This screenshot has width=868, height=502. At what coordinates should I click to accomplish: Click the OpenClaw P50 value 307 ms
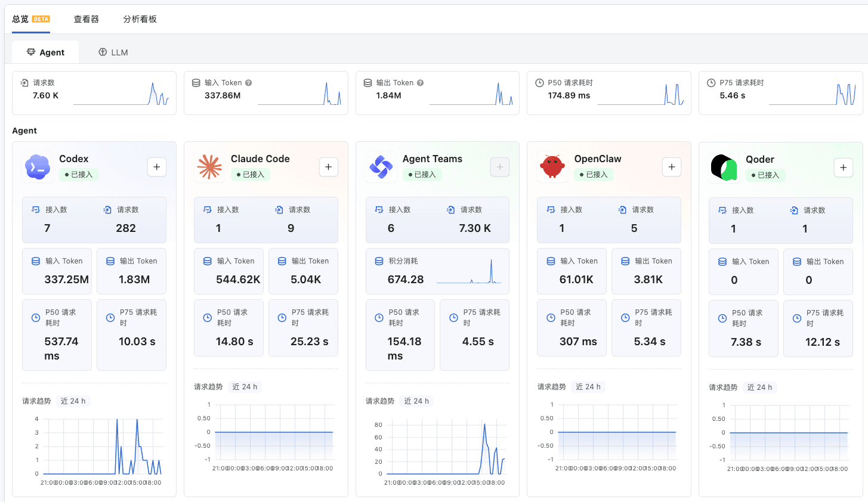pyautogui.click(x=578, y=342)
